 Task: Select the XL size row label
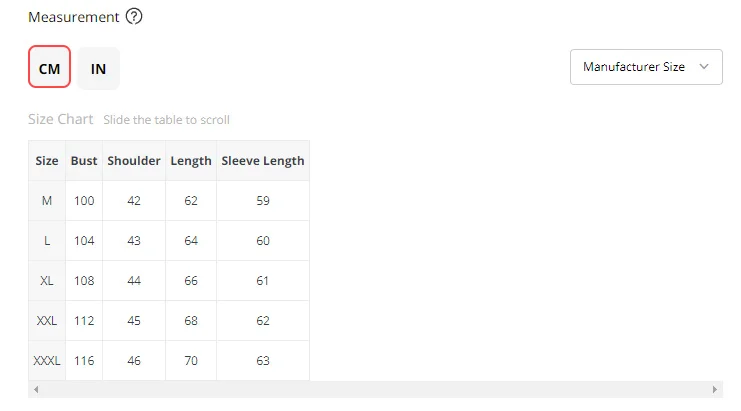tap(47, 280)
